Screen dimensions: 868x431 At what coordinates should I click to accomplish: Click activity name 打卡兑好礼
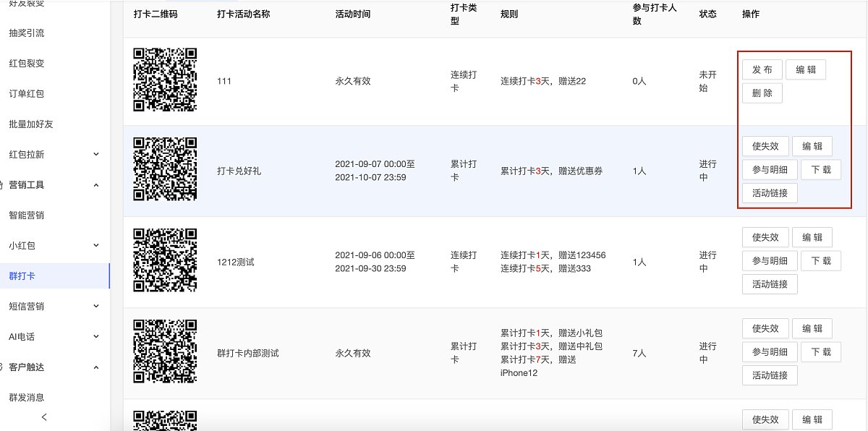(x=239, y=171)
